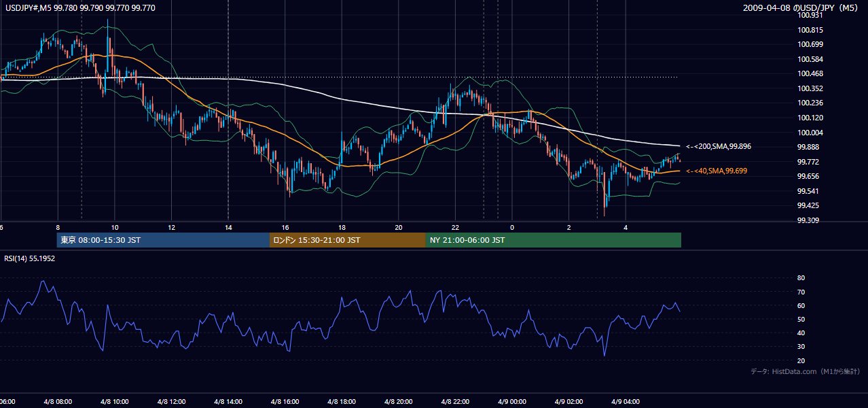This screenshot has height=408, width=868.
Task: Click price axis label 100.004
Action: 810,133
